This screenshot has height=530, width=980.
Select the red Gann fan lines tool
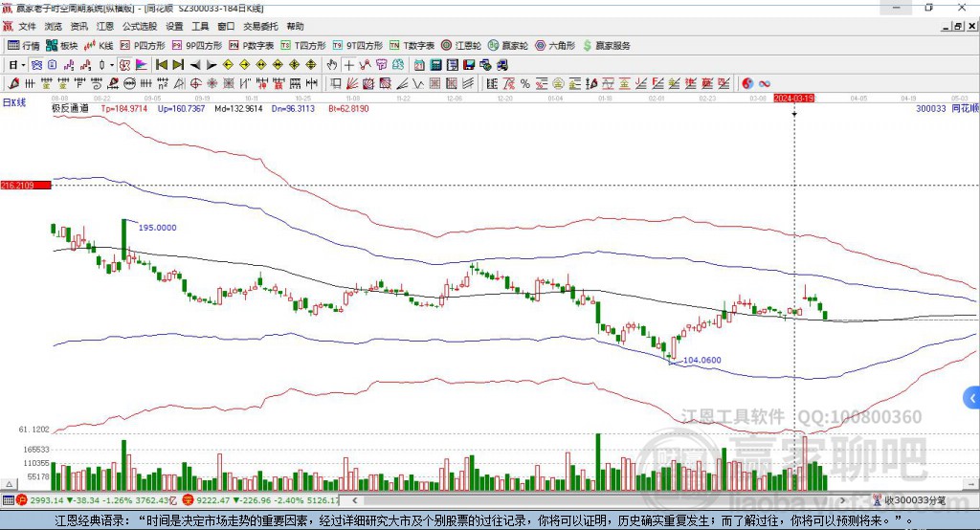pyautogui.click(x=352, y=83)
